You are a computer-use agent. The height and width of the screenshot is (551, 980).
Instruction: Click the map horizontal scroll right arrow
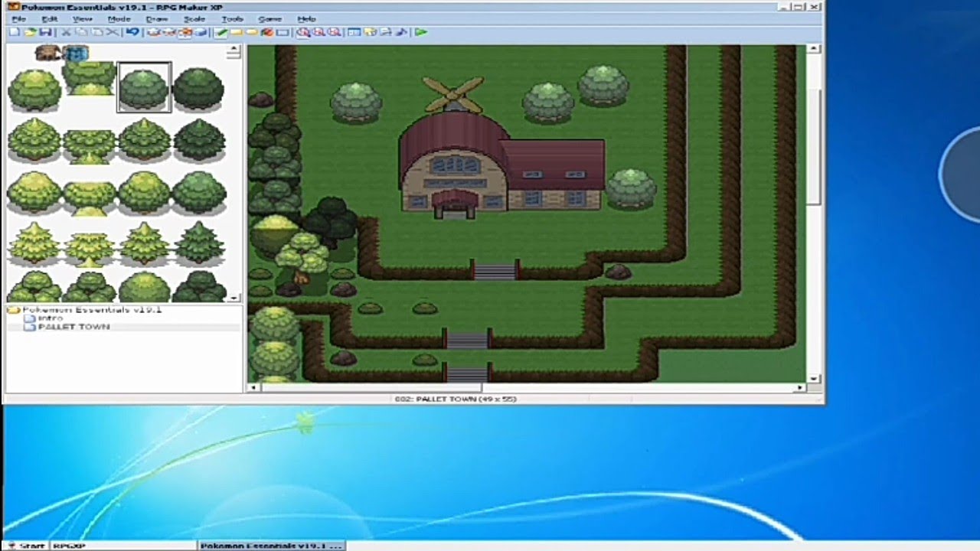click(799, 388)
